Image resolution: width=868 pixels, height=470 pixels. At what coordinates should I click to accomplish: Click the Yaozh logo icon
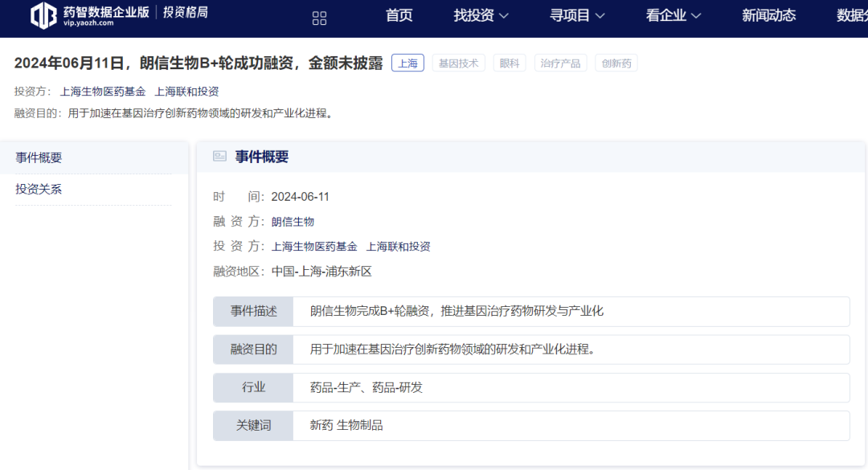pos(43,15)
